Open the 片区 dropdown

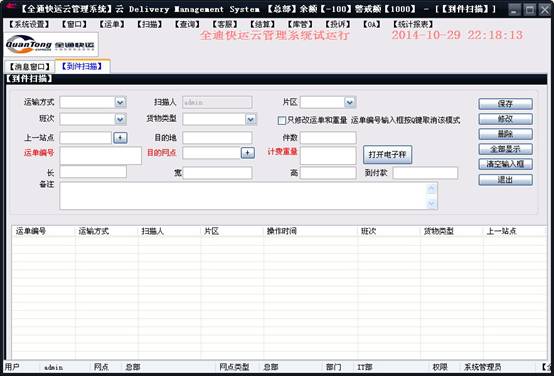(x=349, y=102)
